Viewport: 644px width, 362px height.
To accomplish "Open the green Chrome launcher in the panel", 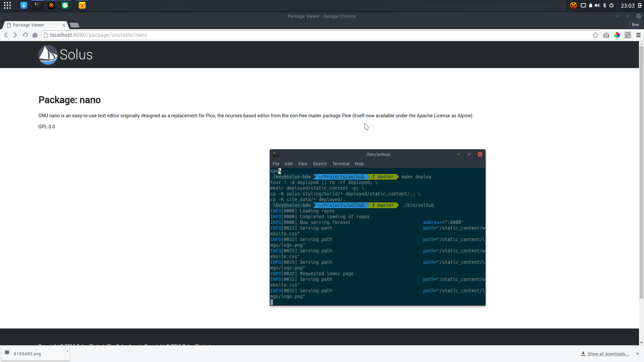I will click(65, 5).
